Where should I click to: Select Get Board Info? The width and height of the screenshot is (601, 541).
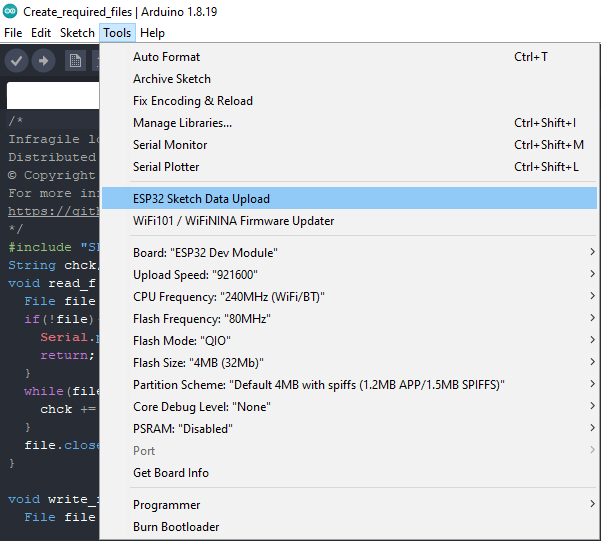[349, 473]
